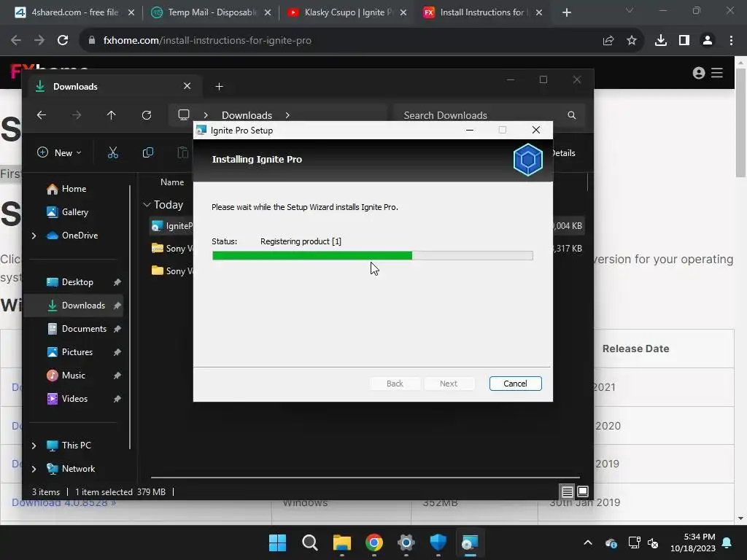Click the pin icon beside Music
The width and height of the screenshot is (747, 560).
click(117, 376)
